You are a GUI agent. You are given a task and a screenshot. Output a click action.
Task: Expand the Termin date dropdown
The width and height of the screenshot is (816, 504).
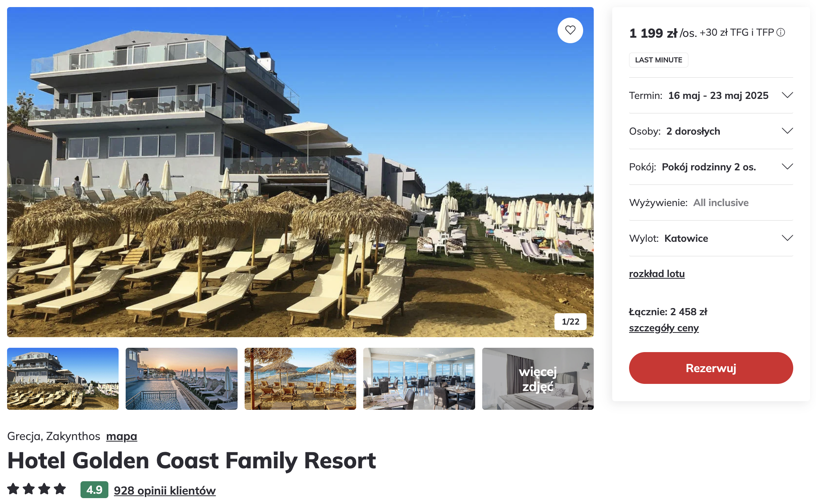[x=711, y=95]
